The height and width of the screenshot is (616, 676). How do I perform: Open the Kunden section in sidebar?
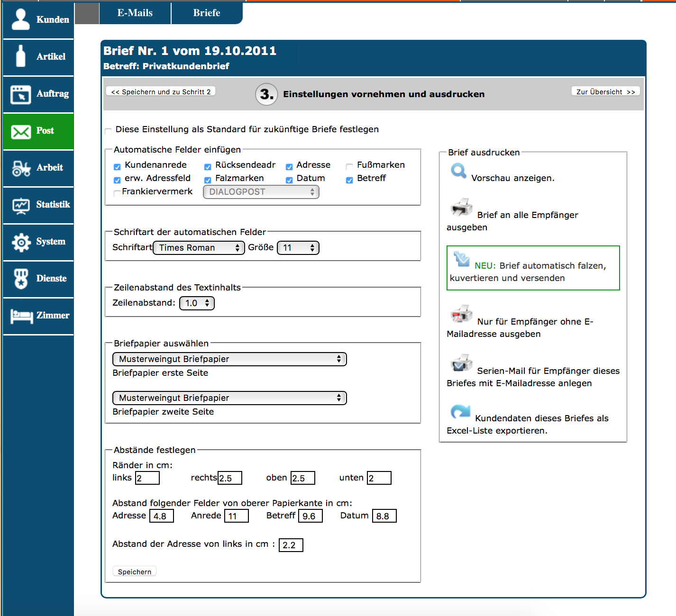(38, 20)
